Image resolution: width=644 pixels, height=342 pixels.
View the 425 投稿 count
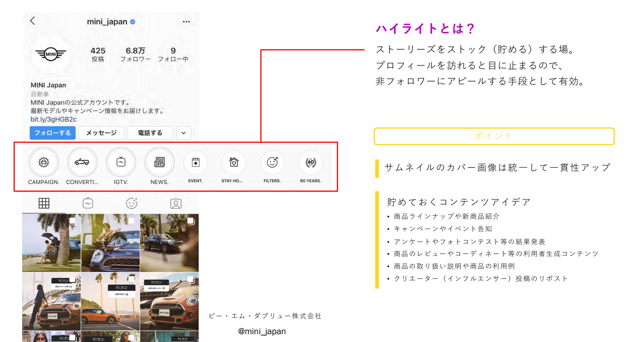click(98, 54)
